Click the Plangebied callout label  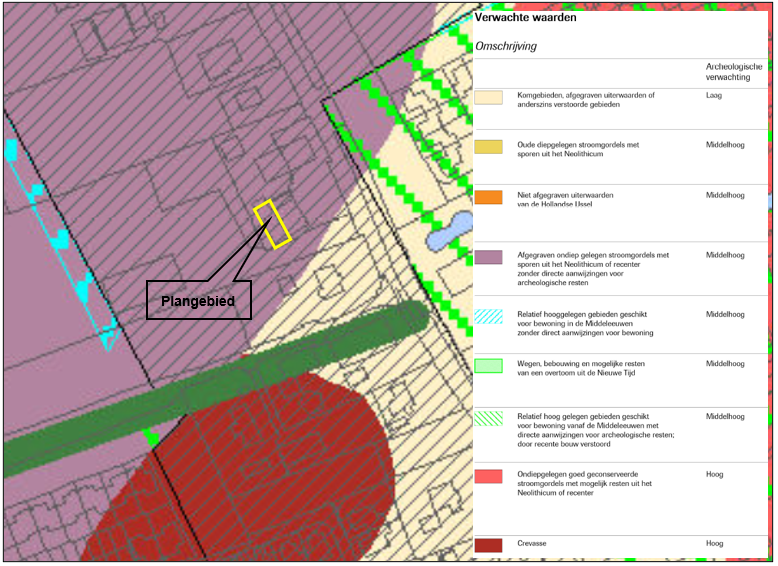tap(198, 300)
